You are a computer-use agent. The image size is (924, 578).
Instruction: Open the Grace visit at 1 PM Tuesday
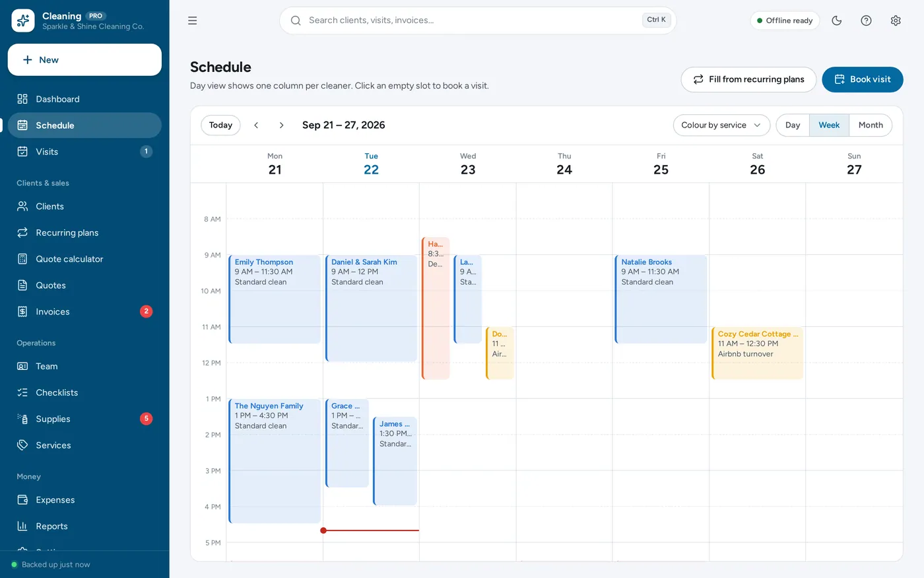[347, 443]
